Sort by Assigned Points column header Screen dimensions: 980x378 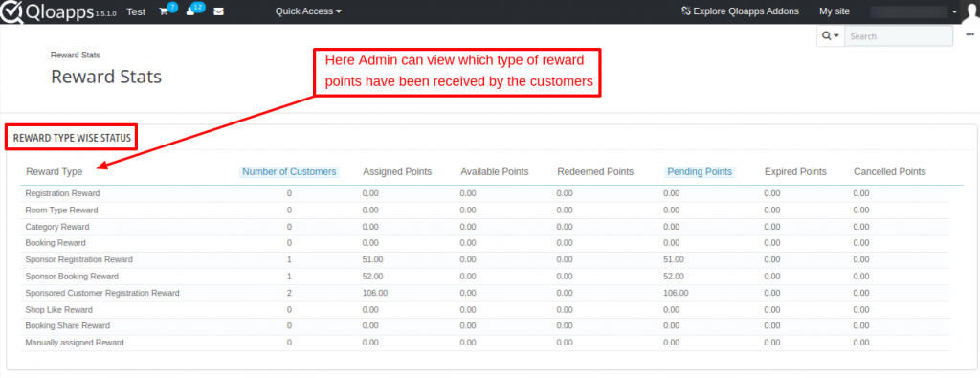pyautogui.click(x=397, y=172)
